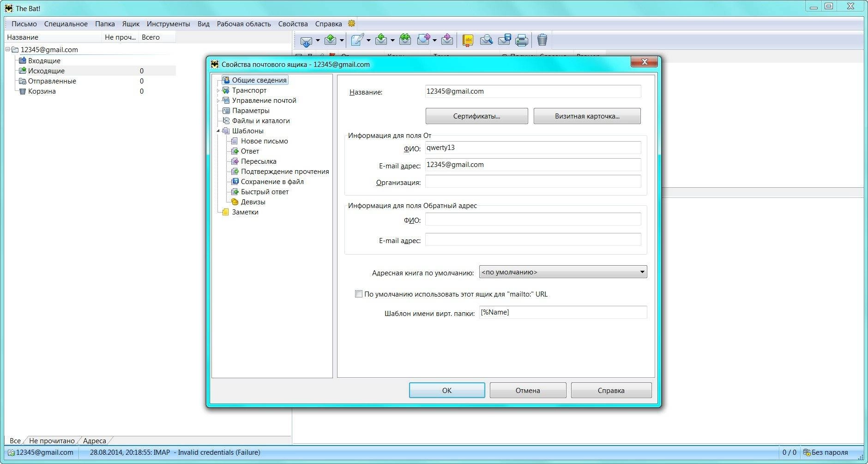868x464 pixels.
Task: Click the Без пароля status bar key icon
Action: [807, 452]
